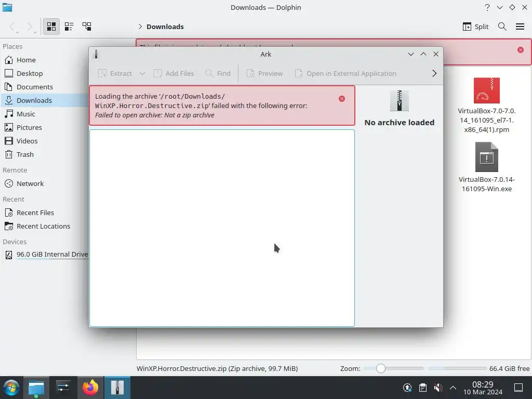The height and width of the screenshot is (399, 532).
Task: Select Downloads in Places sidebar
Action: click(44, 100)
